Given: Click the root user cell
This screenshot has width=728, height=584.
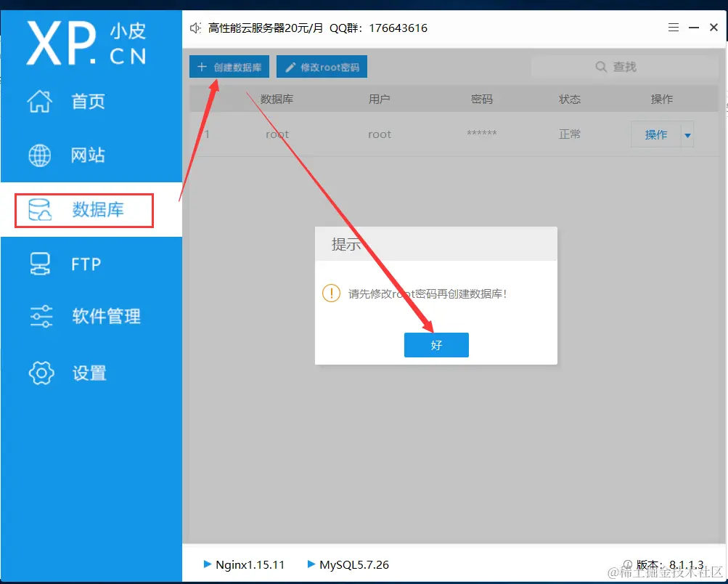Looking at the screenshot, I should [x=380, y=134].
